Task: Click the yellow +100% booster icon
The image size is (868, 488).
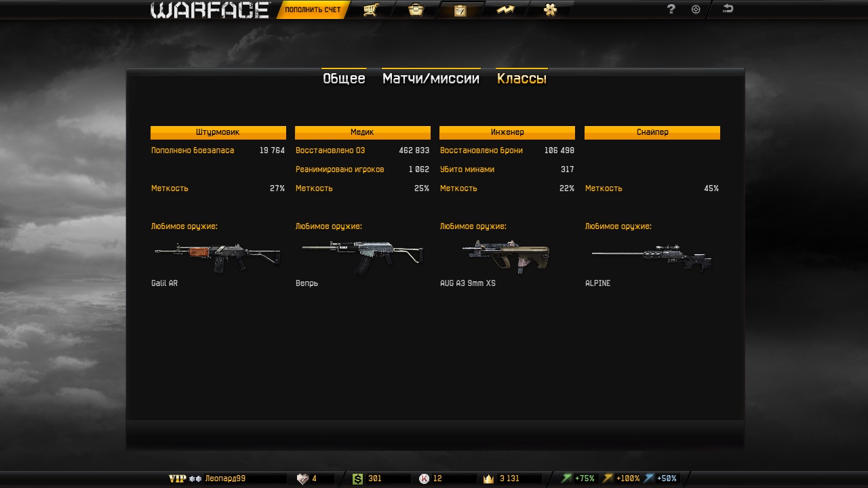Action: (608, 479)
